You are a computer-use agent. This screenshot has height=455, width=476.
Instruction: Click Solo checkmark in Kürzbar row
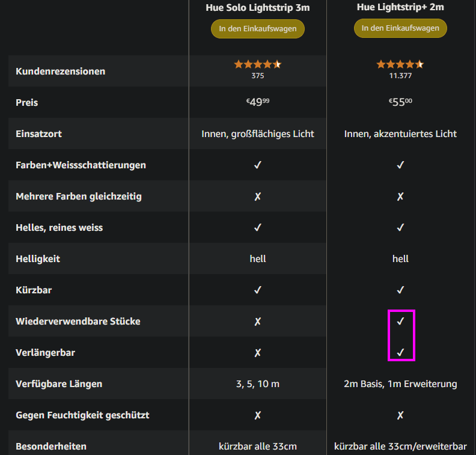[258, 290]
